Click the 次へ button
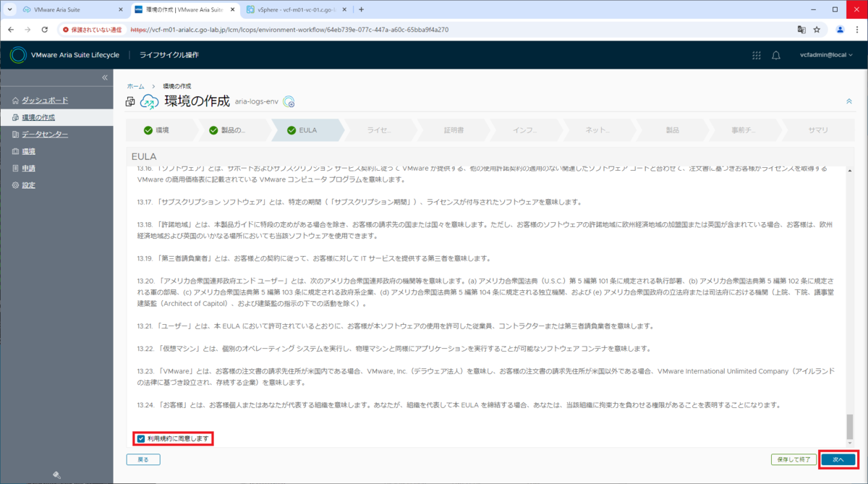This screenshot has height=484, width=868. [838, 459]
